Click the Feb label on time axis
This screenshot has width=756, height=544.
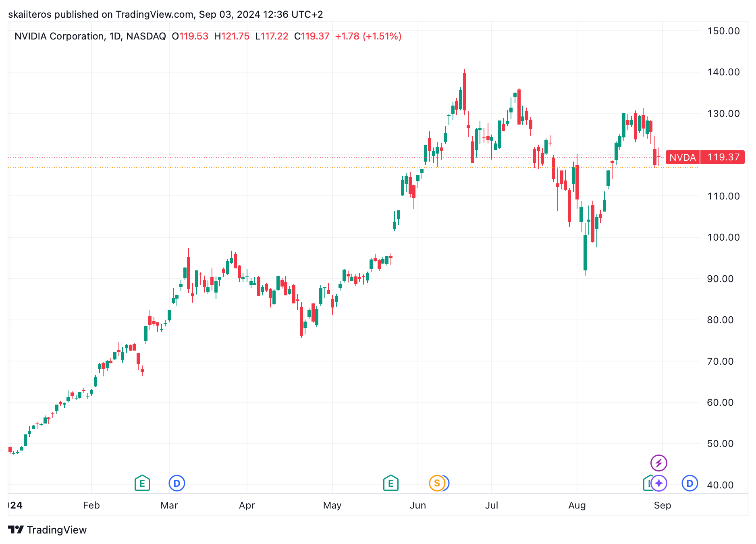click(91, 505)
